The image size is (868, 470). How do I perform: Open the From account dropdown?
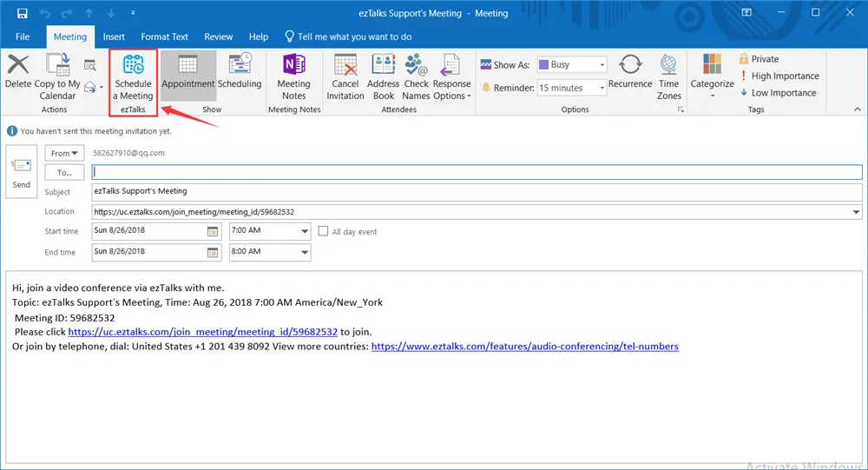tap(64, 153)
